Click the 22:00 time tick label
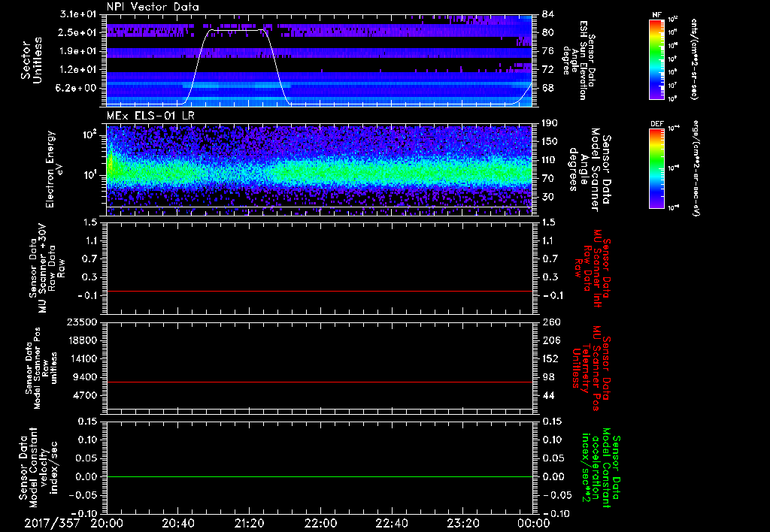Viewport: 770px width, 532px height. [321, 522]
